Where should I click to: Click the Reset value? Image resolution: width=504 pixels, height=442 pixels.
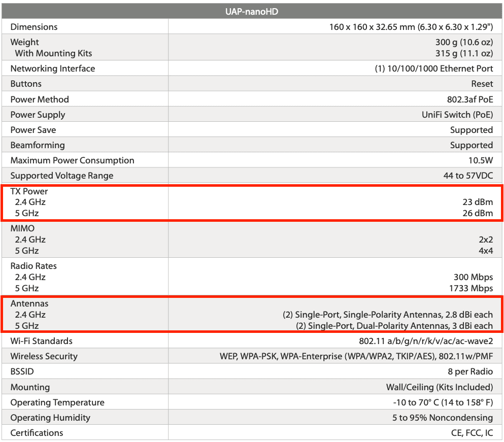click(482, 84)
